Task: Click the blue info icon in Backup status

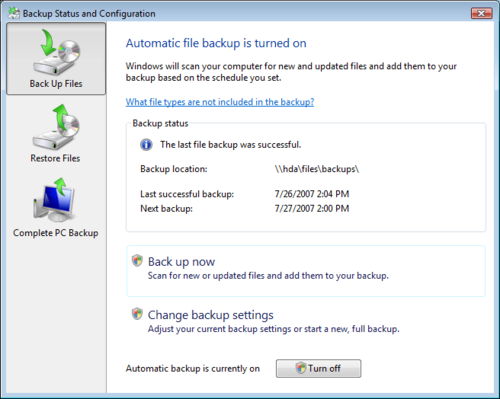Action: pos(146,145)
